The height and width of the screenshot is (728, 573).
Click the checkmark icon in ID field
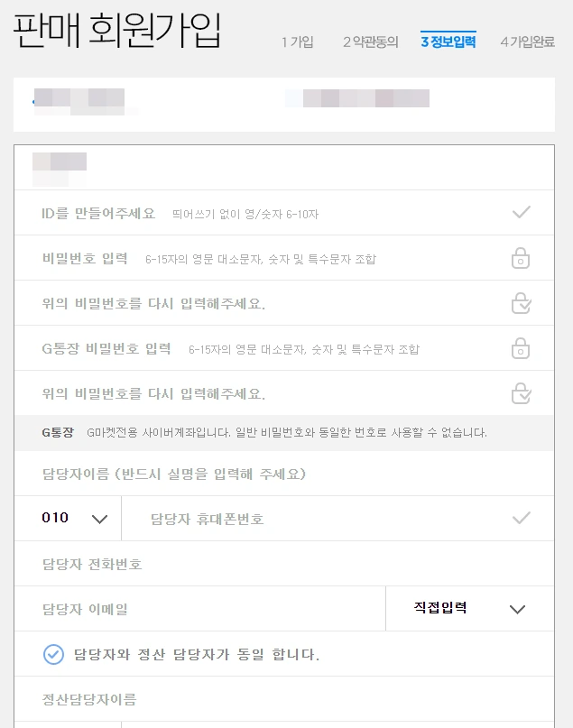pyautogui.click(x=521, y=212)
